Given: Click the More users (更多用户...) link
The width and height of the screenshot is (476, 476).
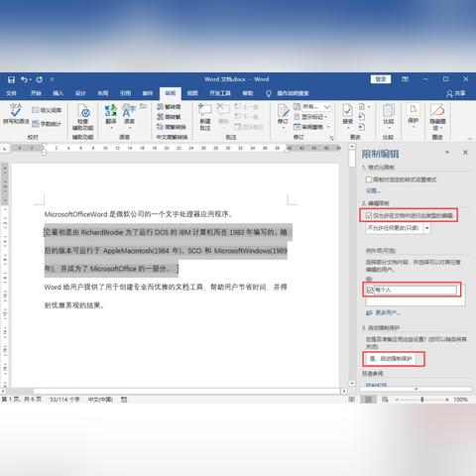Looking at the screenshot, I should (384, 312).
